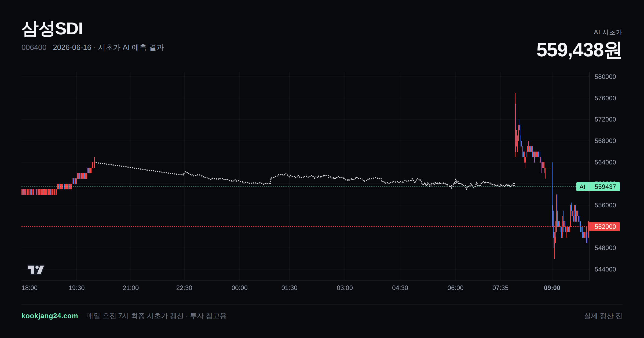
Task: Select the 21:00 time axis label
Action: coord(131,288)
